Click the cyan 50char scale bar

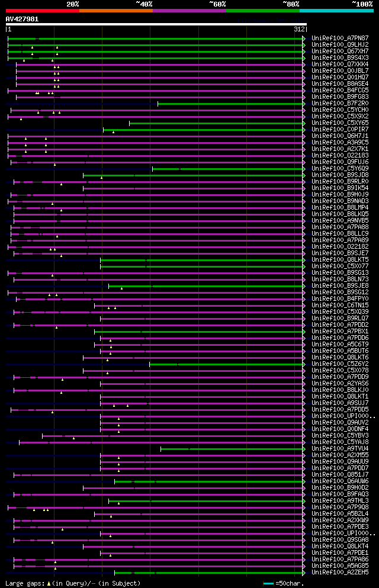coord(268,583)
